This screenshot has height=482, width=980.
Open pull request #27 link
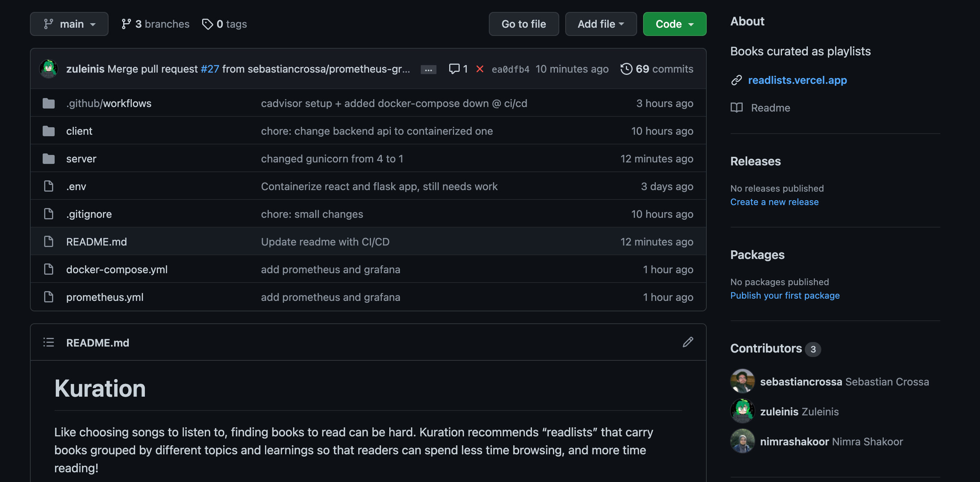click(x=210, y=69)
